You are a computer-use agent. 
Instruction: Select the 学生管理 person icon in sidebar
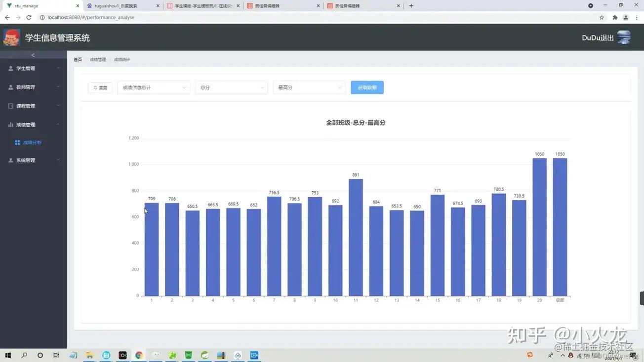point(11,68)
